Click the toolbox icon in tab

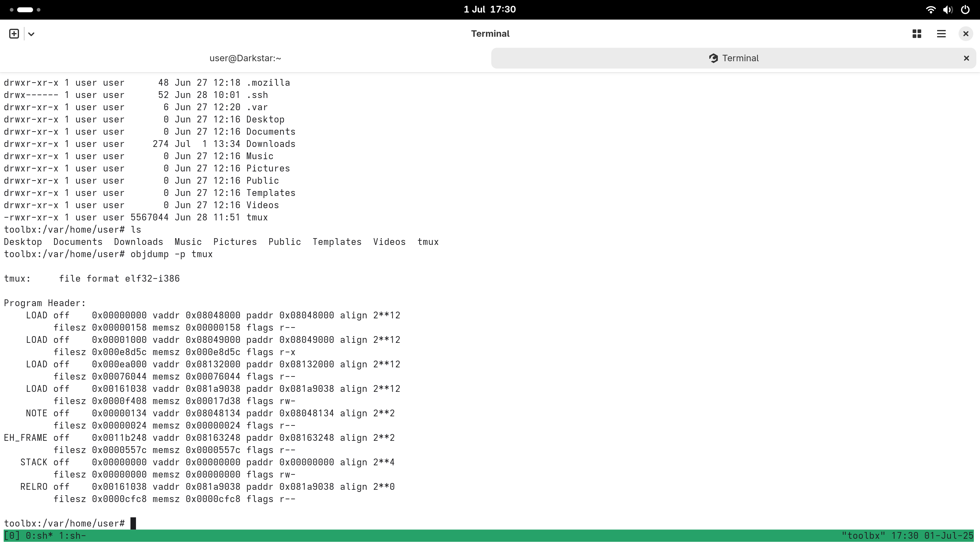coord(713,58)
